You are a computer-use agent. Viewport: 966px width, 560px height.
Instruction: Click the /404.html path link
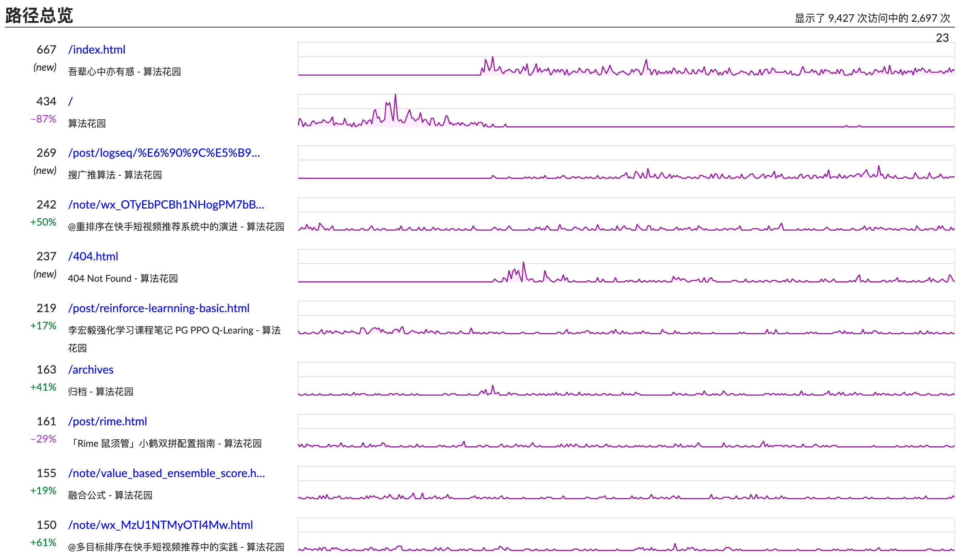93,257
